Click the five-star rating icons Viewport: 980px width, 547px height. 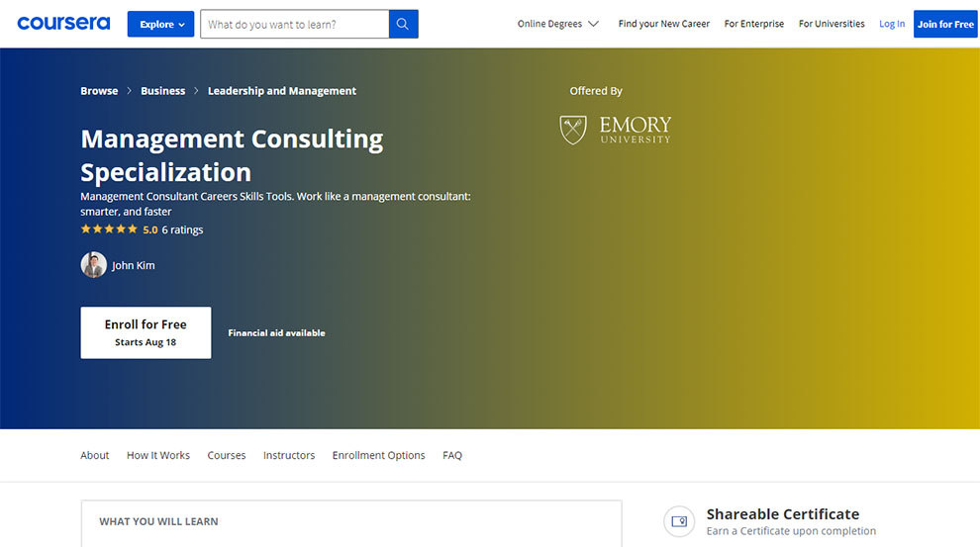click(109, 229)
